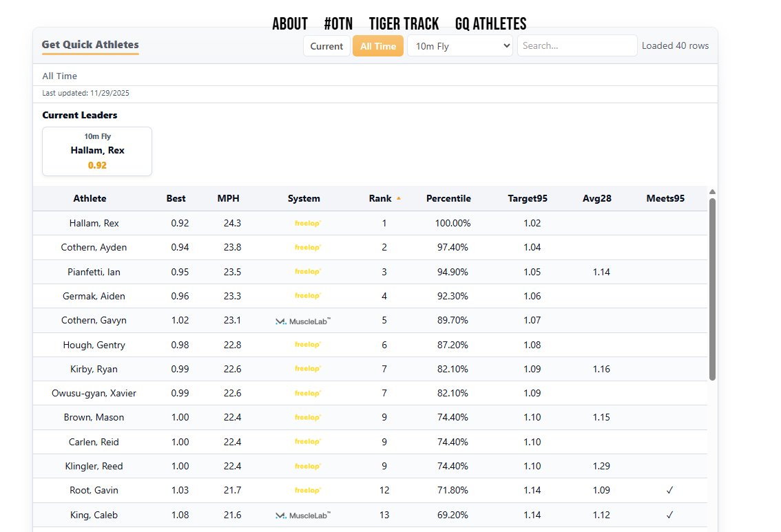The image size is (781, 532).
Task: Open the 10m Fly event dropdown
Action: (461, 45)
